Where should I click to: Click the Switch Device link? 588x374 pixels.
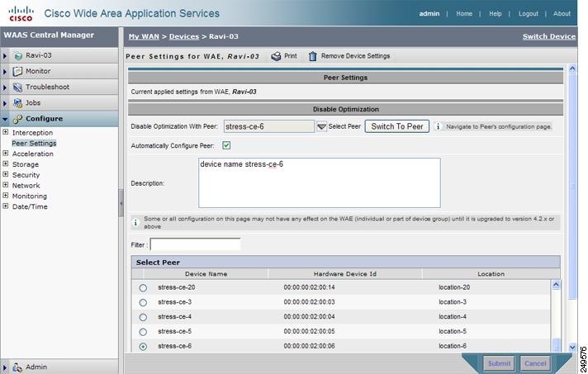[549, 36]
